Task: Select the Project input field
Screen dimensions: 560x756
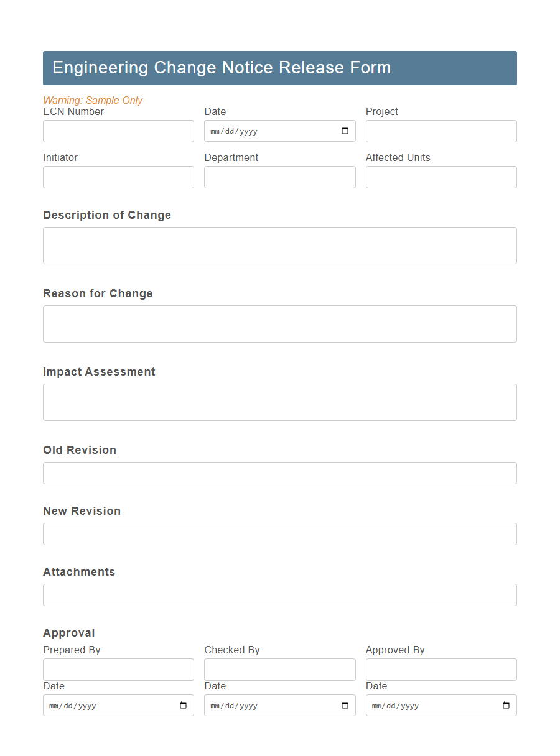Action: click(441, 131)
